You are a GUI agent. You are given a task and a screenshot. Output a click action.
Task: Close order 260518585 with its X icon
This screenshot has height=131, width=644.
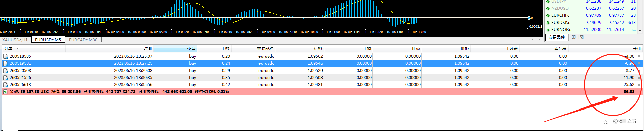pos(639,56)
